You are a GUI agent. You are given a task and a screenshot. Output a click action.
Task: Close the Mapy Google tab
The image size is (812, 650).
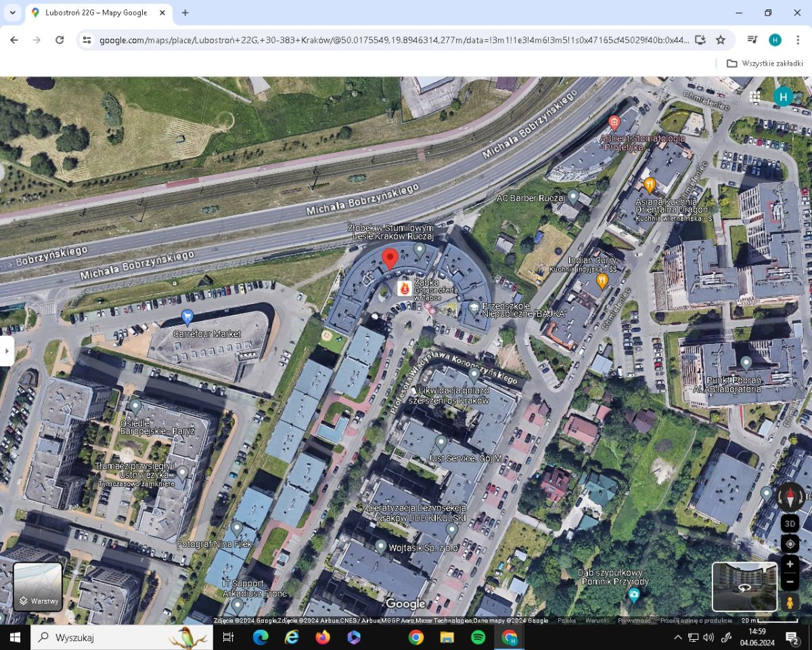click(x=162, y=13)
